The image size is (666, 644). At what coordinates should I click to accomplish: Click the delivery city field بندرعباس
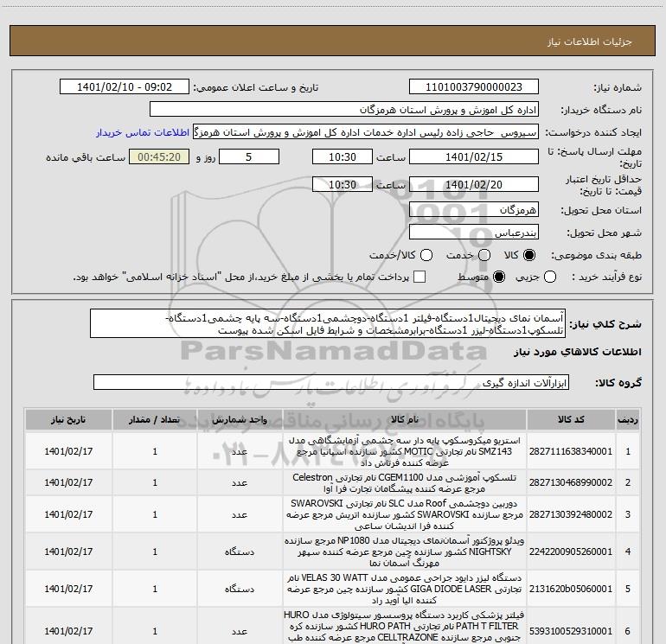pyautogui.click(x=474, y=232)
